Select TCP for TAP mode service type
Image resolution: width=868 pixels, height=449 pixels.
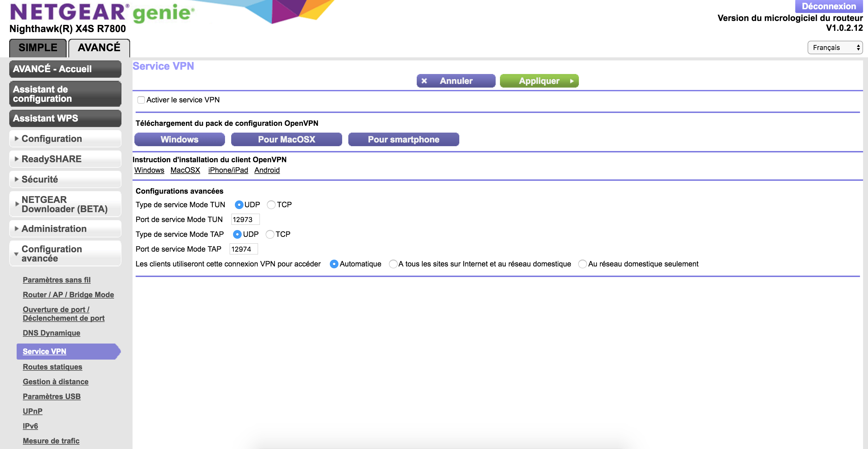pyautogui.click(x=270, y=234)
